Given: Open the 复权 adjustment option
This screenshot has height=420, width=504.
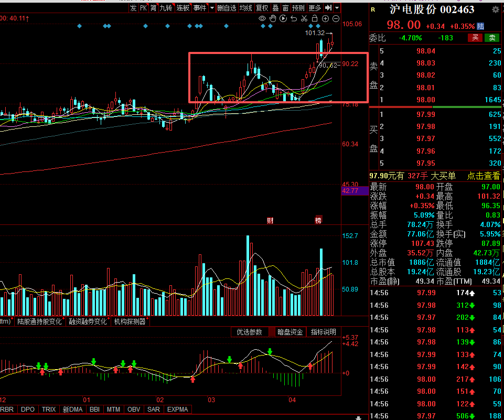Looking at the screenshot, I should [x=262, y=8].
